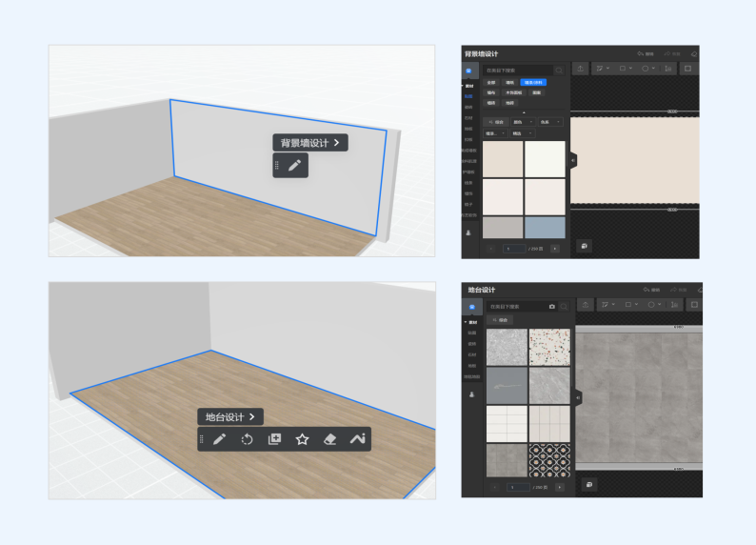756x545 pixels.
Task: Click the page number field in 背景墙设计 panel
Action: 514,249
